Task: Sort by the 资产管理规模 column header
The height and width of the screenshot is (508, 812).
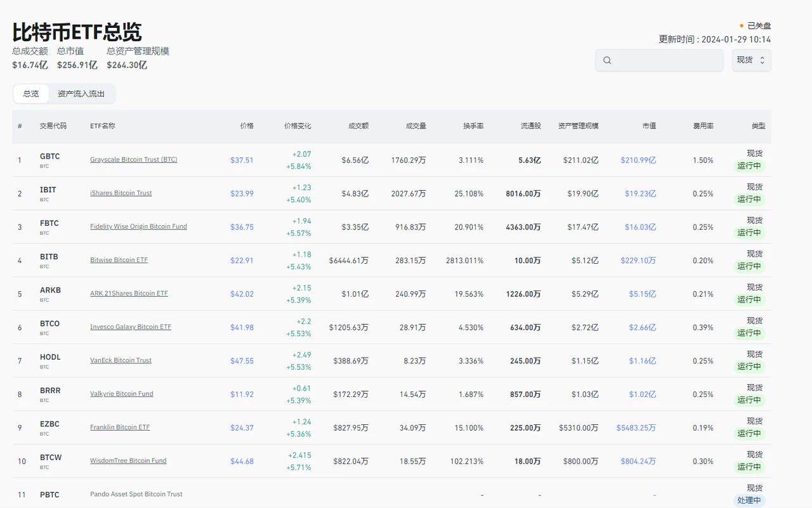Action: pyautogui.click(x=578, y=126)
